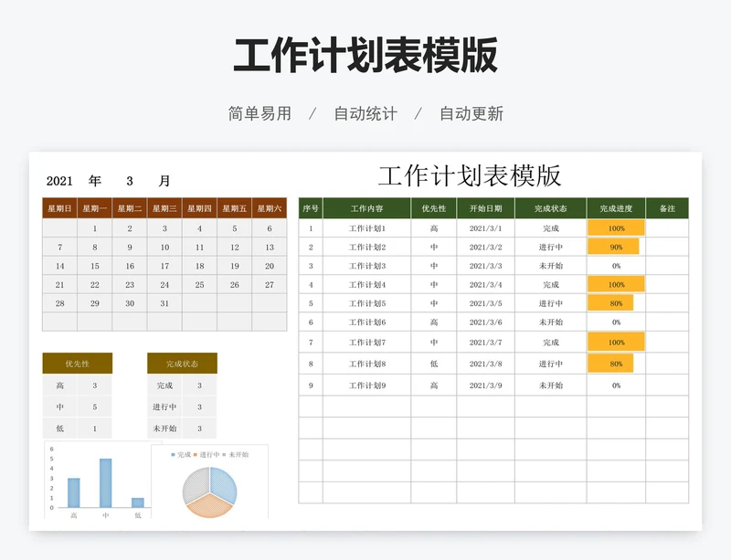Click the 100% progress bar for 工作计划1
Screen dimensions: 731x560
click(616, 228)
